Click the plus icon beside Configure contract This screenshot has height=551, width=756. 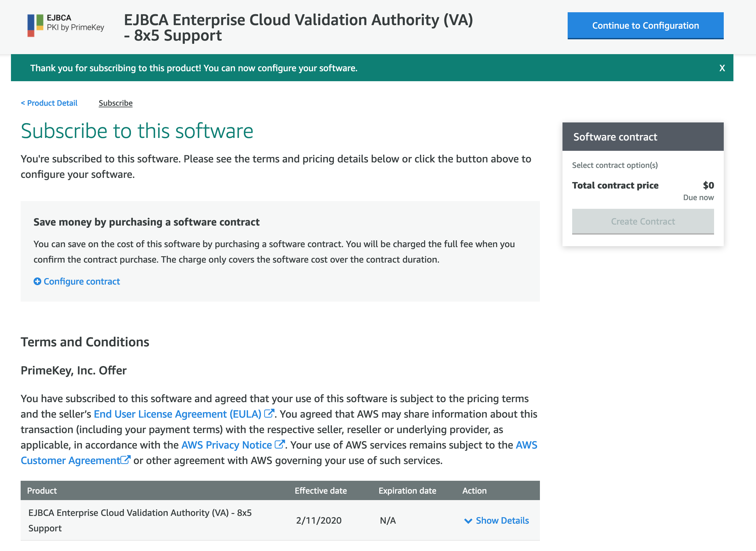point(37,282)
